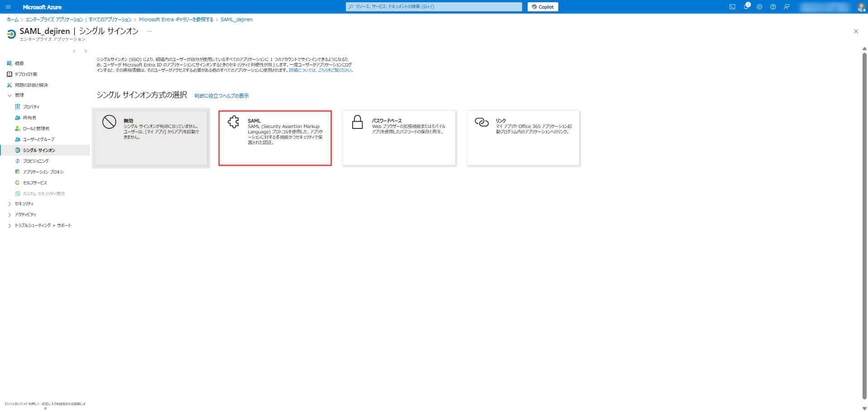Open the more options ellipsis beside title
Viewport: 868px width, 412px height.
pos(149,31)
